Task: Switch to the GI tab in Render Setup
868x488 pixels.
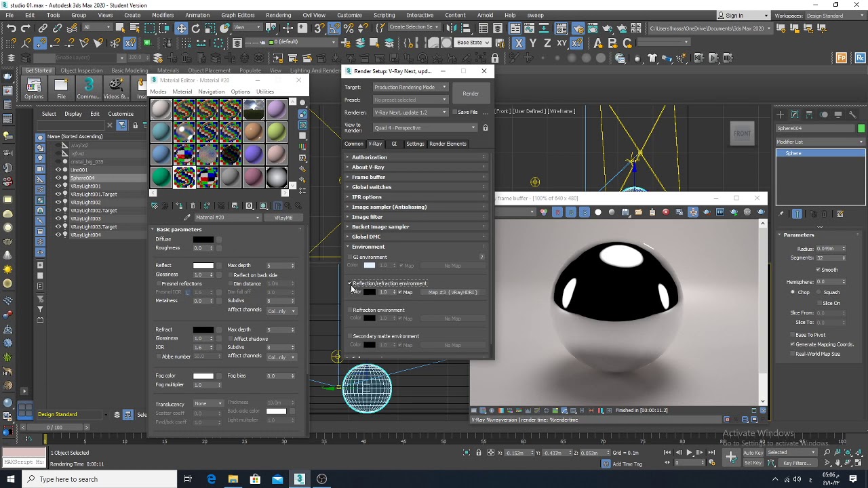Action: coord(394,144)
